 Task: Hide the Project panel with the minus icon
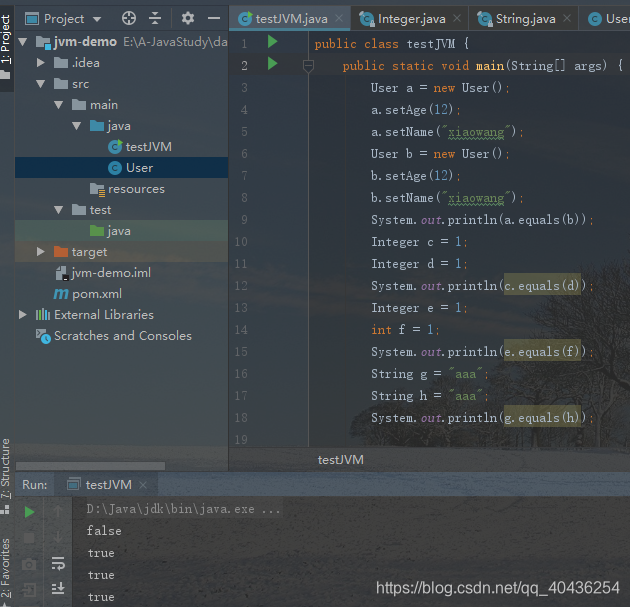(214, 18)
